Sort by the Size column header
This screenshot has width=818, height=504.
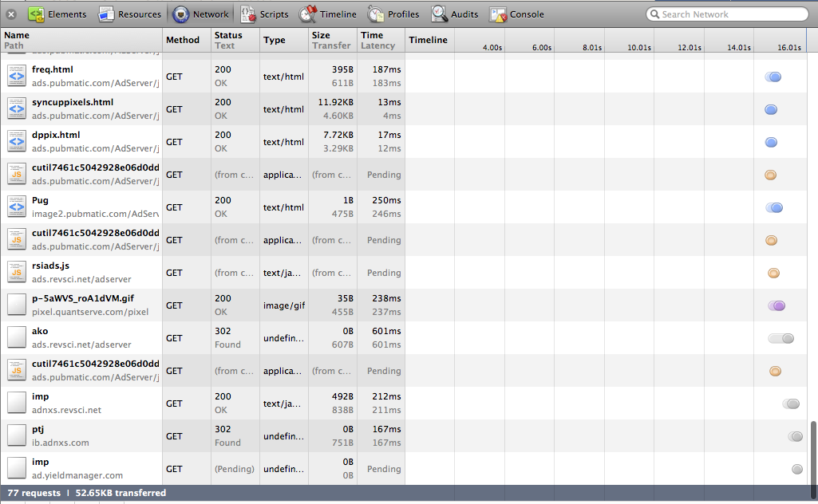pyautogui.click(x=333, y=40)
